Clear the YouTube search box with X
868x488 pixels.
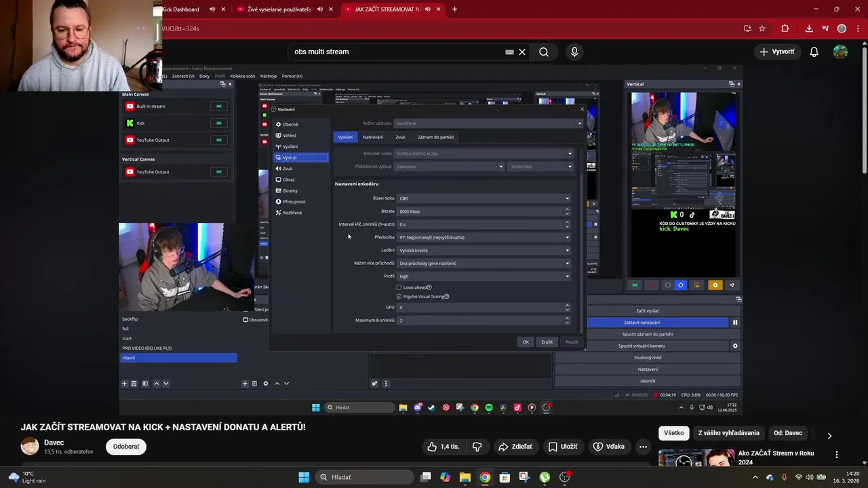(x=522, y=52)
